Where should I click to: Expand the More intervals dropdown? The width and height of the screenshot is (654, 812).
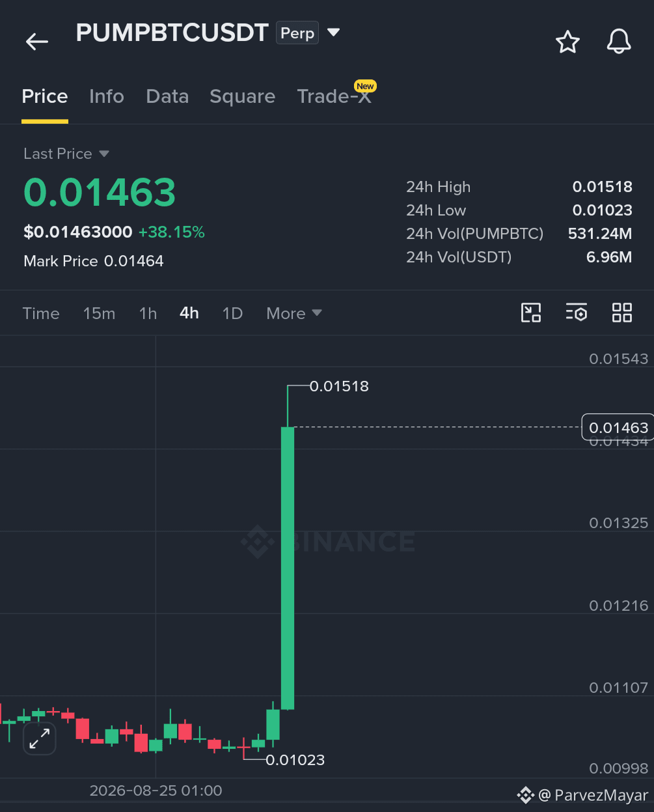pyautogui.click(x=294, y=313)
